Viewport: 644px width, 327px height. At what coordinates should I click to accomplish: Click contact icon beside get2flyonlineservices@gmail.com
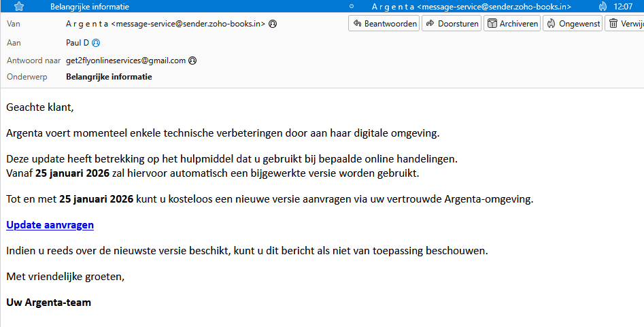(192, 61)
